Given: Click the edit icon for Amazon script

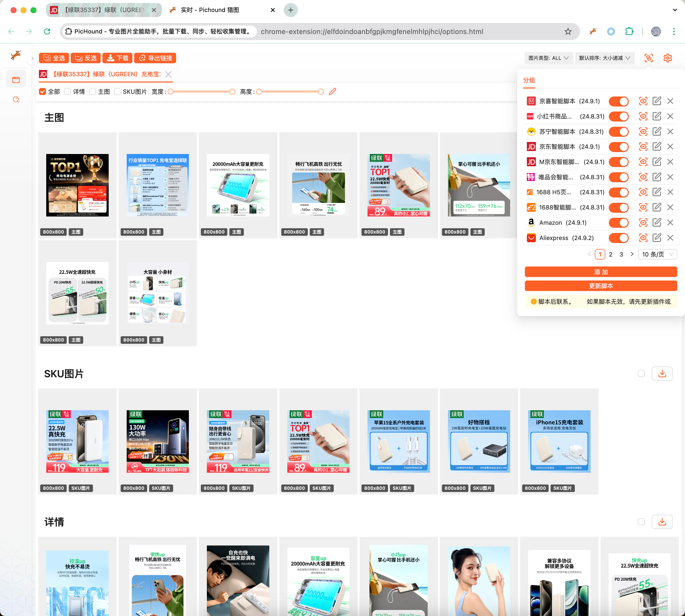Looking at the screenshot, I should (657, 222).
